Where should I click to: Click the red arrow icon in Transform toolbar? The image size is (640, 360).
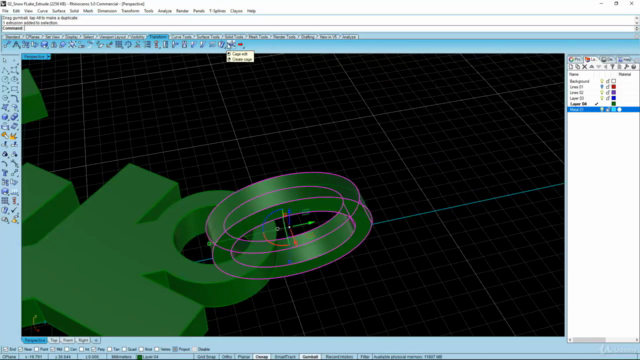pyautogui.click(x=240, y=44)
